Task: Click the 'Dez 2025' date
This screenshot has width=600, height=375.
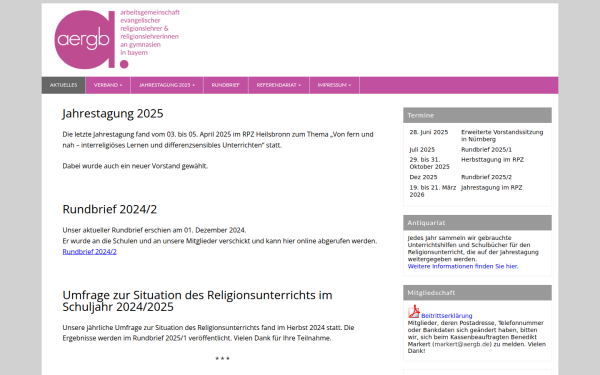Action: pos(423,177)
